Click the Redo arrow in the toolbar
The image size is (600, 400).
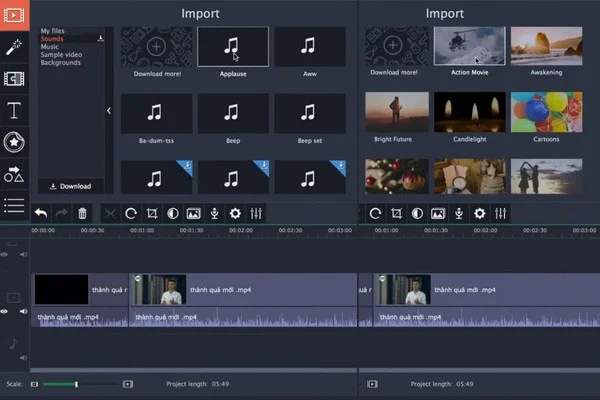[61, 213]
